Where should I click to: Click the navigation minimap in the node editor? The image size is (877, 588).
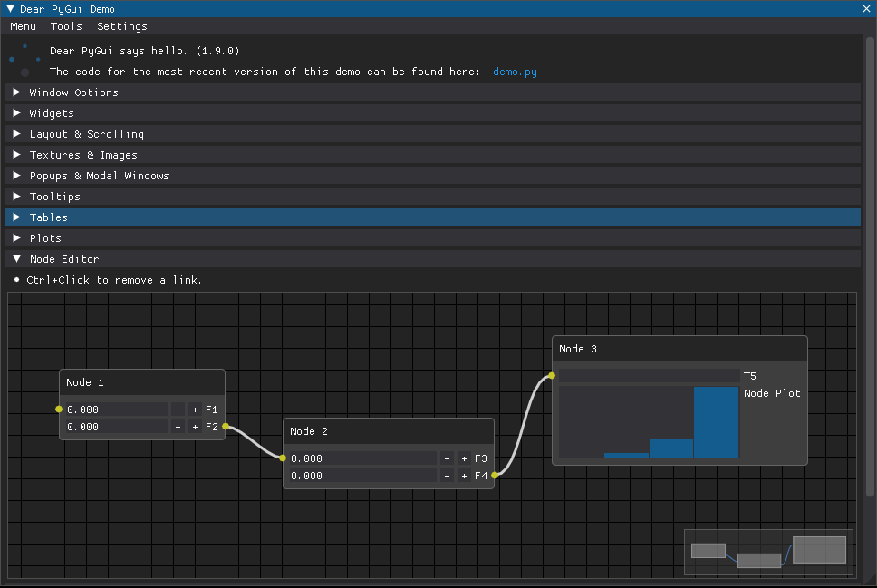[x=767, y=551]
